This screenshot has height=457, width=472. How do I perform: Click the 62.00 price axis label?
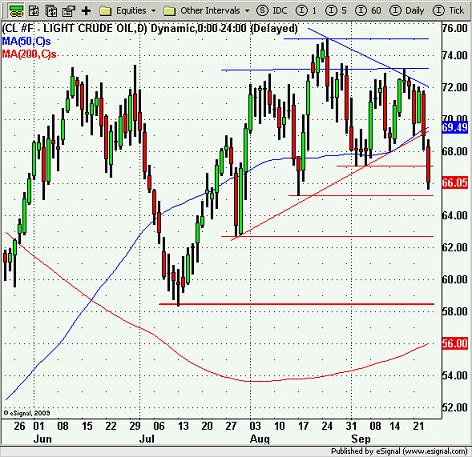pos(455,247)
